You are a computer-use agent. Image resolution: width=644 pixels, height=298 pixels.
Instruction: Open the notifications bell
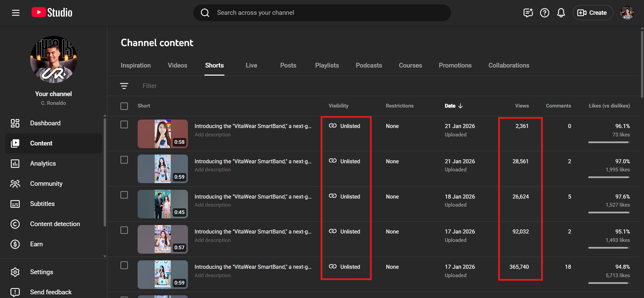pyautogui.click(x=561, y=13)
